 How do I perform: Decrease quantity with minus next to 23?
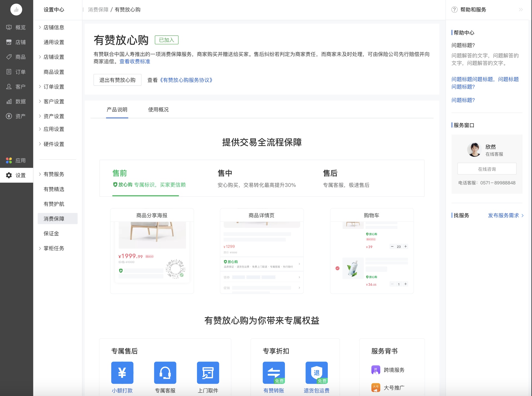click(392, 246)
